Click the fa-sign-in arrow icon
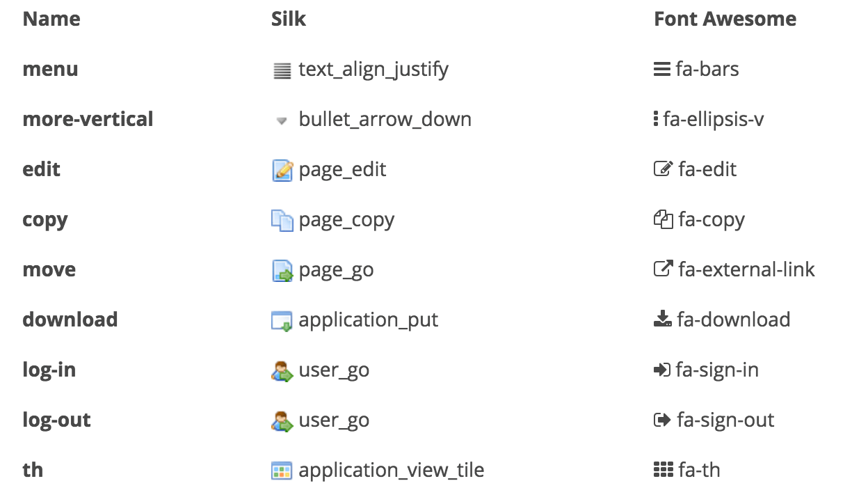The image size is (868, 504). 662,370
